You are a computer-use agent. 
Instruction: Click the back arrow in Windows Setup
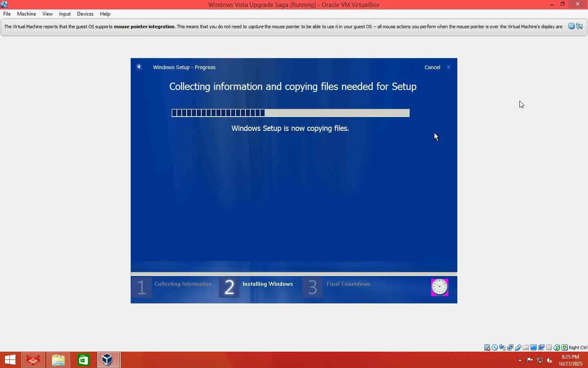[139, 67]
